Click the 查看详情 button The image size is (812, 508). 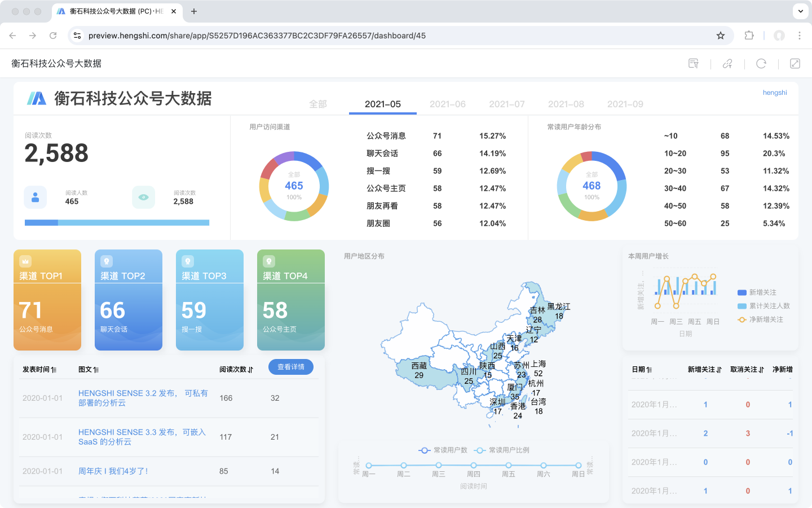coord(291,367)
